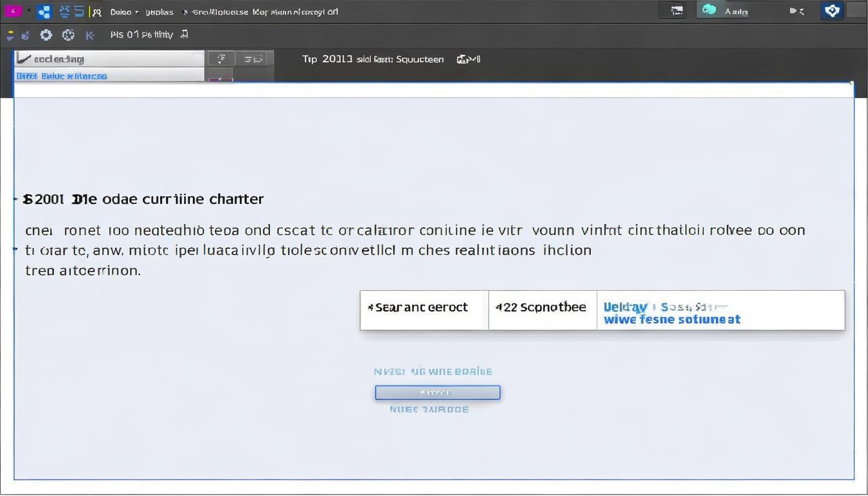Click the dark panel icon left of cloud
This screenshot has height=496, width=868.
[x=676, y=10]
